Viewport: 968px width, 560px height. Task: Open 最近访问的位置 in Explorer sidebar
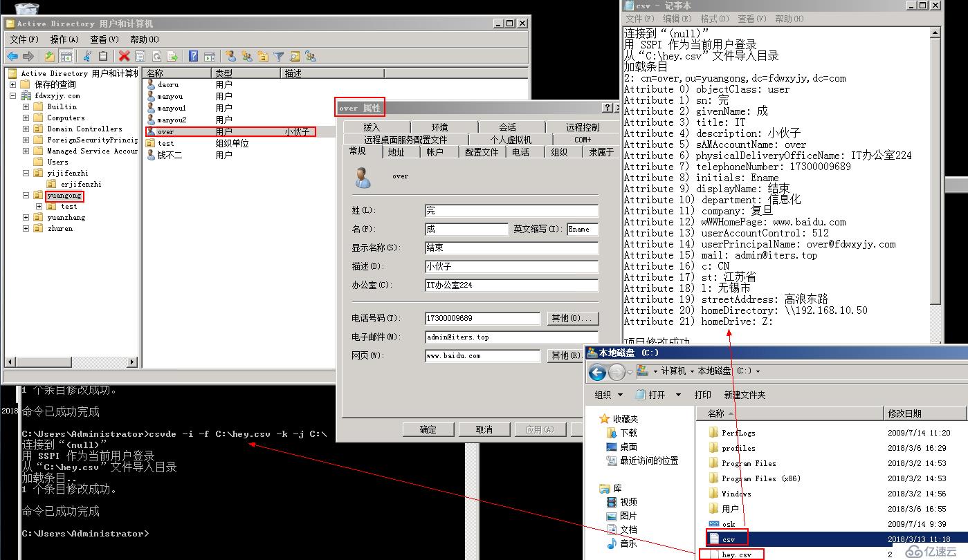pos(649,460)
